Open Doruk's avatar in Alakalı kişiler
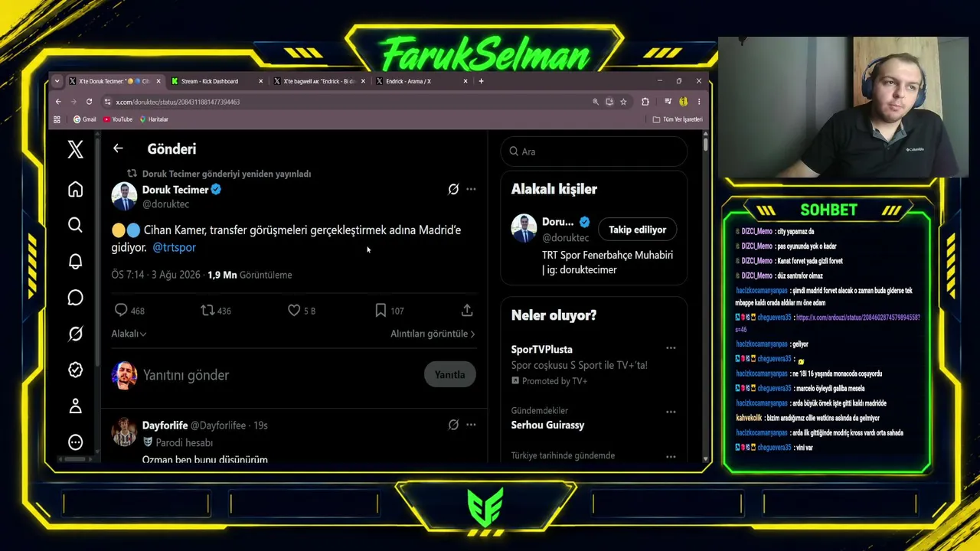 [524, 227]
